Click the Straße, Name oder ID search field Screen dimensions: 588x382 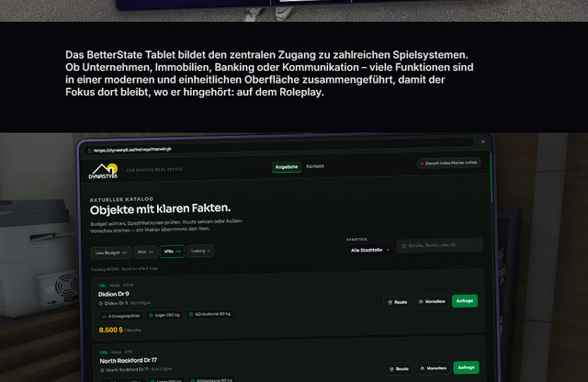coord(440,245)
